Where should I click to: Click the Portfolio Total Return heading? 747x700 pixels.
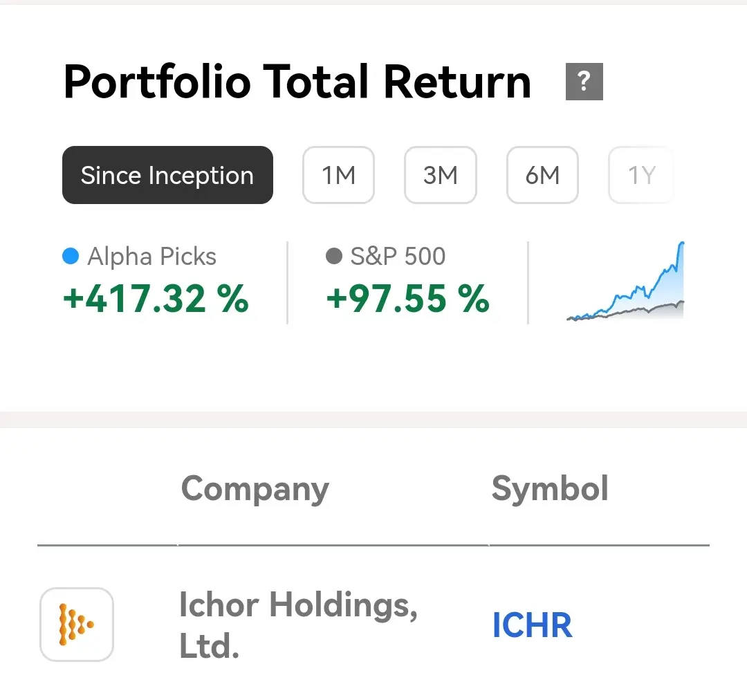click(x=297, y=82)
